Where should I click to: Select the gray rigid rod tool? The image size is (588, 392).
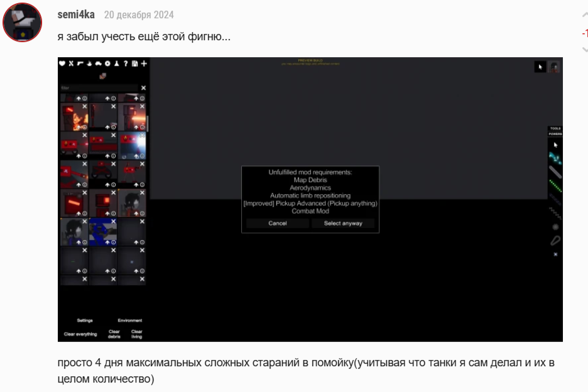(555, 172)
